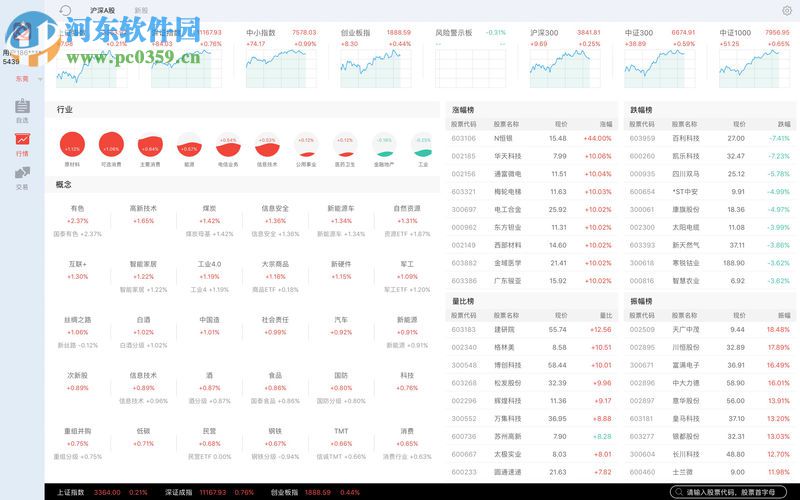This screenshot has width=800, height=500.
Task: Open the 高新技术 concept tile
Action: [143, 214]
